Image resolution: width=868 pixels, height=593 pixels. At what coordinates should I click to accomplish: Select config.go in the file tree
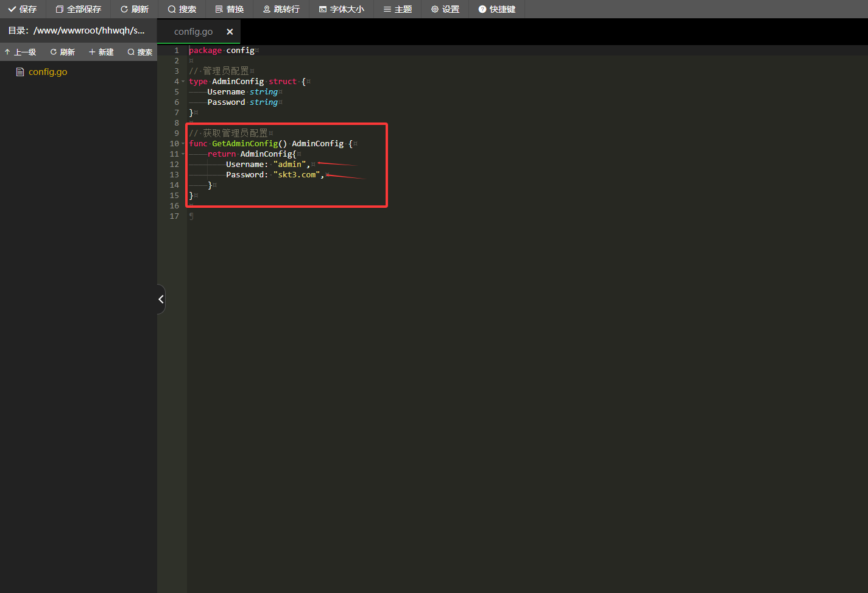point(48,72)
